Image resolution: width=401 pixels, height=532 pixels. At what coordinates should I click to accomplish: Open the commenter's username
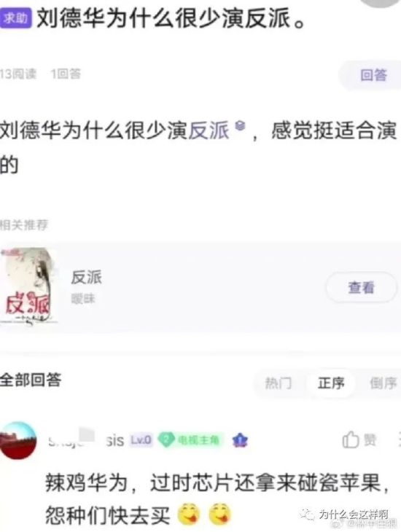click(x=86, y=440)
